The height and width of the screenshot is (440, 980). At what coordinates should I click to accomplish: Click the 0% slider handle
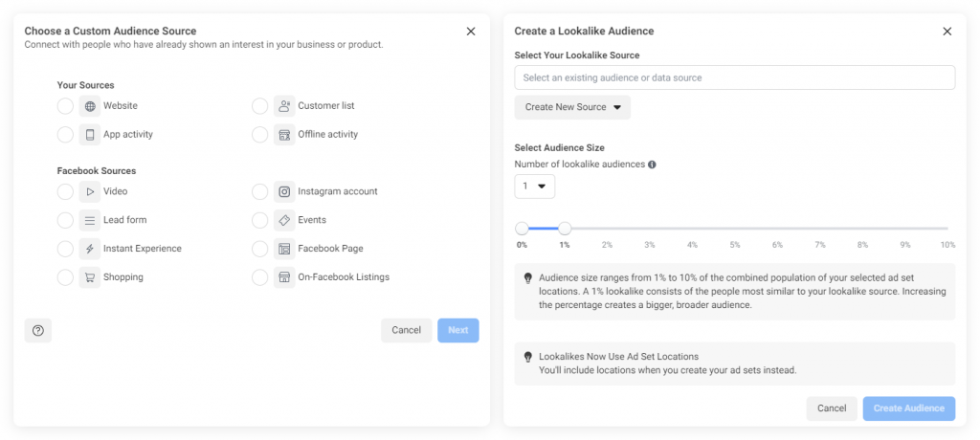point(522,229)
